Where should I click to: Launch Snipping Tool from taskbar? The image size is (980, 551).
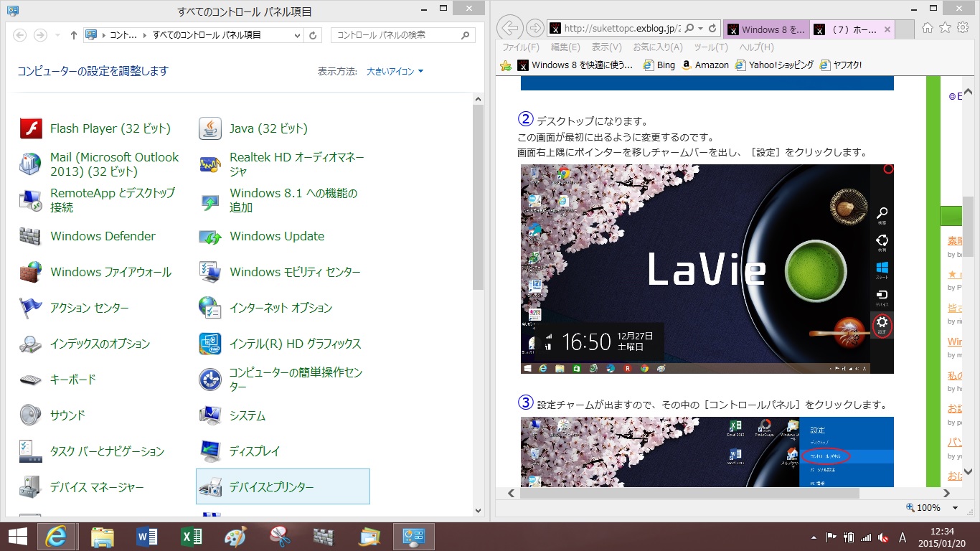pyautogui.click(x=280, y=537)
